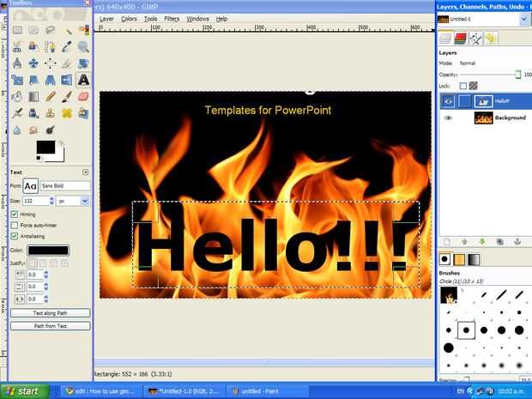This screenshot has height=399, width=532.
Task: Select the Fuzzy Select magic wand tool
Action: click(67, 30)
